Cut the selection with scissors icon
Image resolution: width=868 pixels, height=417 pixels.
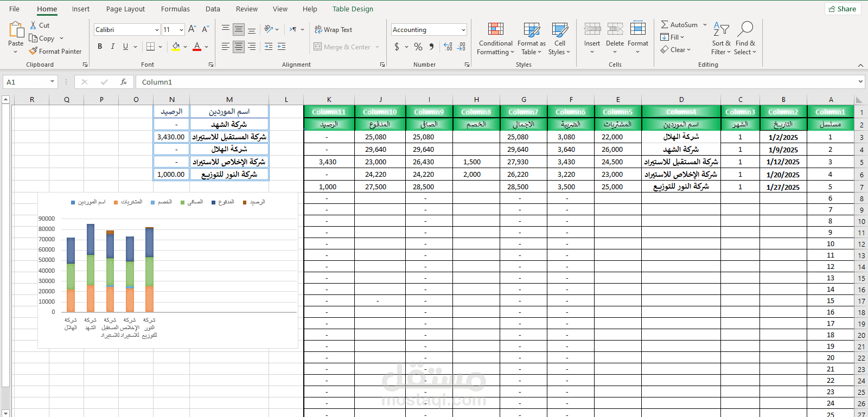33,25
